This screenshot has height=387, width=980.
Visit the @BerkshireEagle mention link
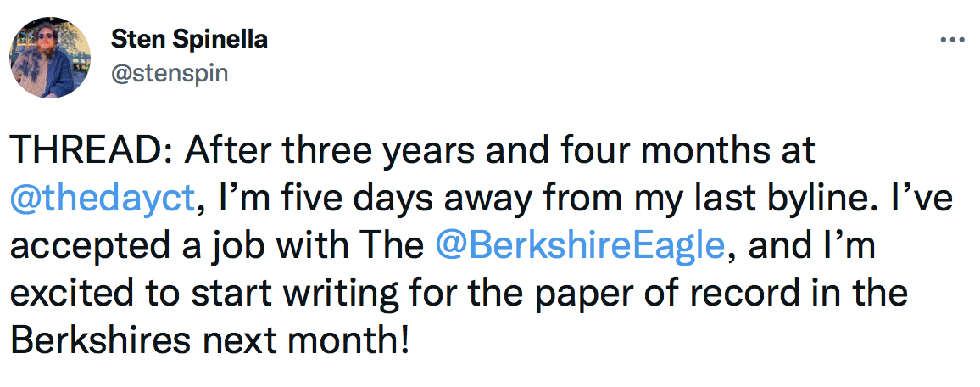point(581,245)
